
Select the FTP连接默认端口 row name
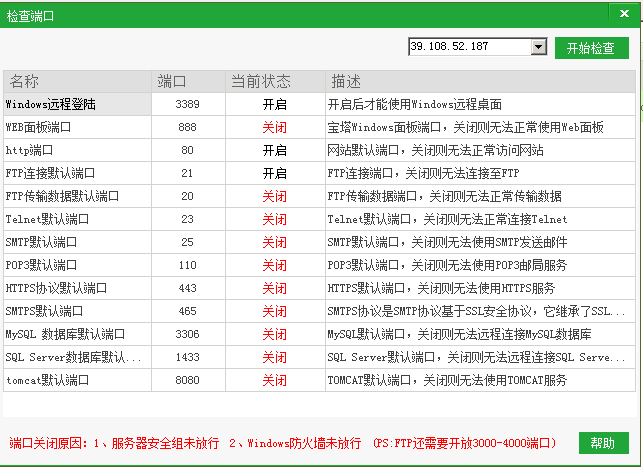pyautogui.click(x=50, y=173)
